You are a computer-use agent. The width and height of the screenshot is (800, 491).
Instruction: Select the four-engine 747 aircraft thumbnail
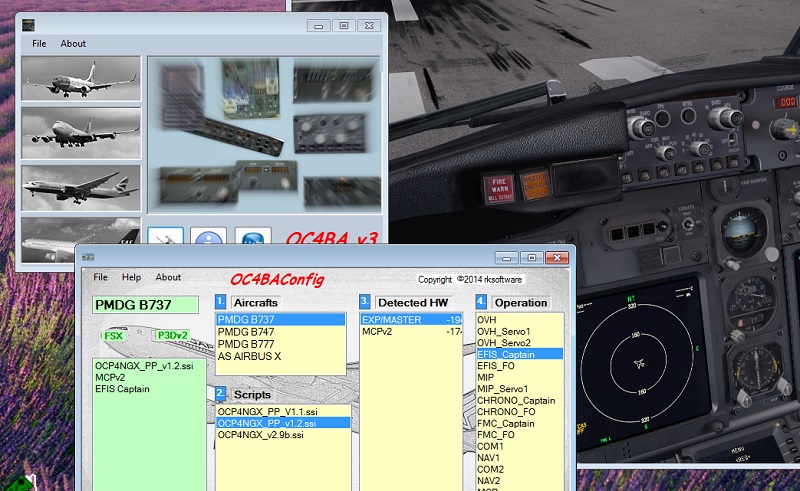80,133
